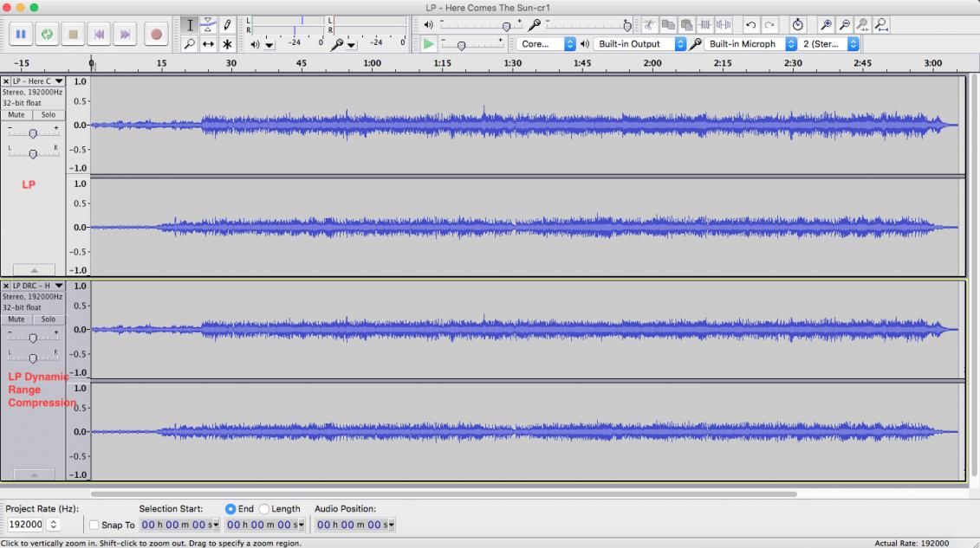Viewport: 980px width, 548px height.
Task: Click the first LP track's gain slider
Action: pos(32,133)
